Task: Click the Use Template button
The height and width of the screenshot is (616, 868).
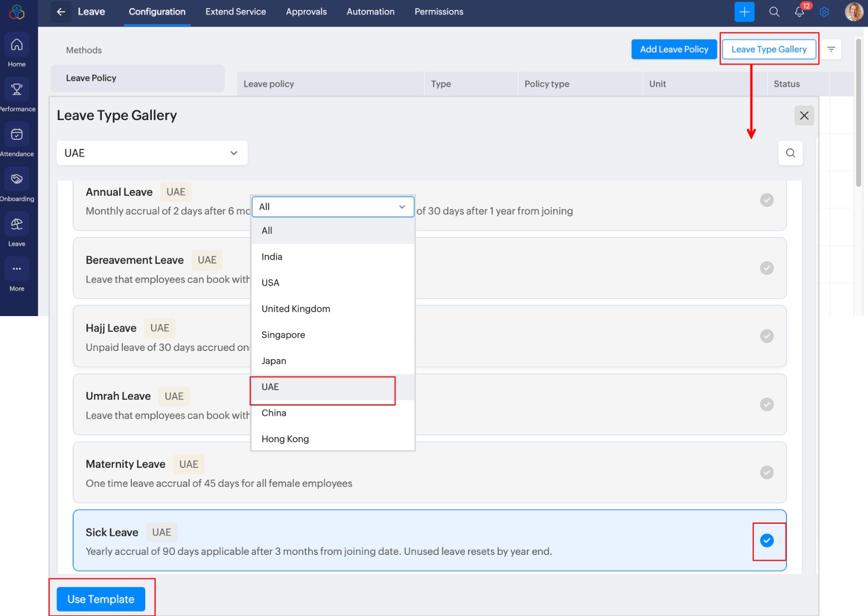Action: (101, 599)
